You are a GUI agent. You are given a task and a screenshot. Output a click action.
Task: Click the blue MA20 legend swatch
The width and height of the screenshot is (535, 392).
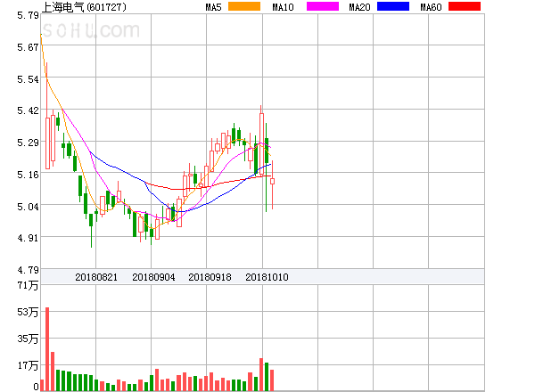tap(393, 6)
